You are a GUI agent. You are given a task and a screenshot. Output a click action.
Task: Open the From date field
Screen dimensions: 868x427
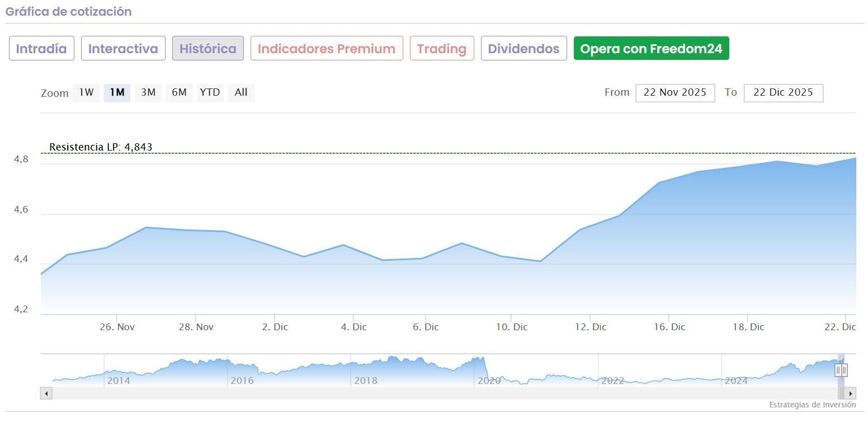coord(675,92)
